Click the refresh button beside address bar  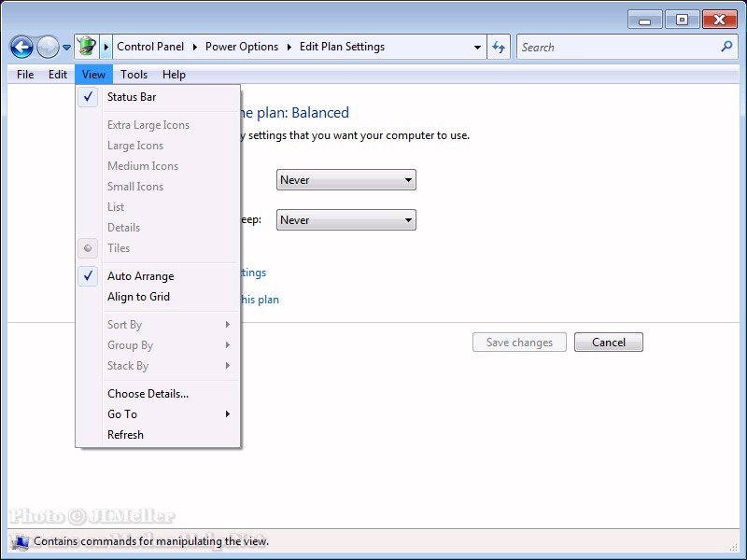pyautogui.click(x=499, y=47)
